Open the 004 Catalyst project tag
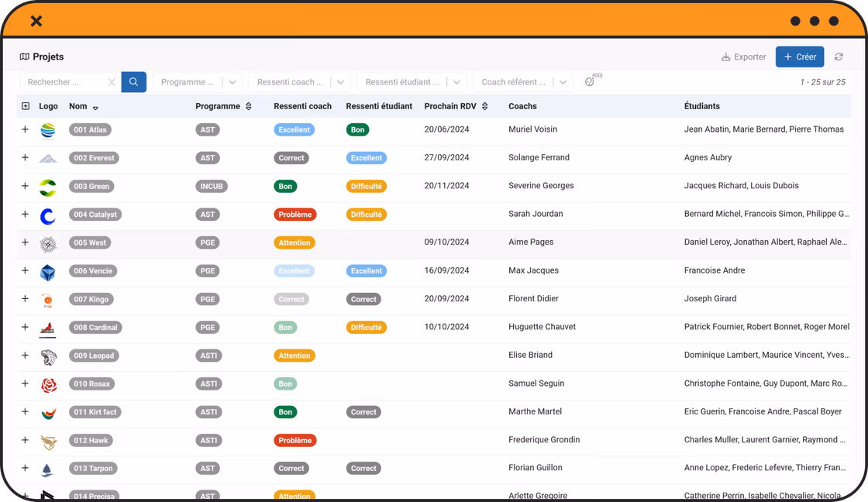This screenshot has height=502, width=868. point(95,214)
